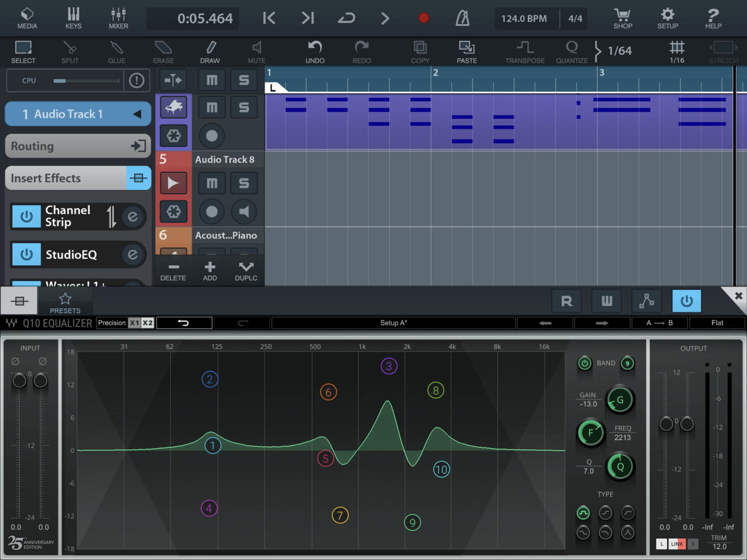Start playback with the play button
747x560 pixels.
pyautogui.click(x=385, y=18)
